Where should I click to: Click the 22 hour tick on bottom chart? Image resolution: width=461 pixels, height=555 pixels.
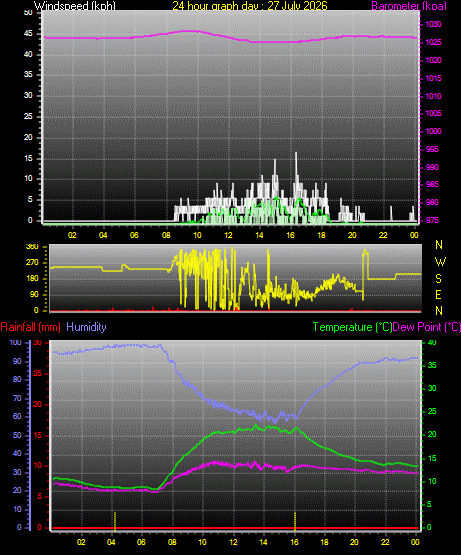click(385, 542)
